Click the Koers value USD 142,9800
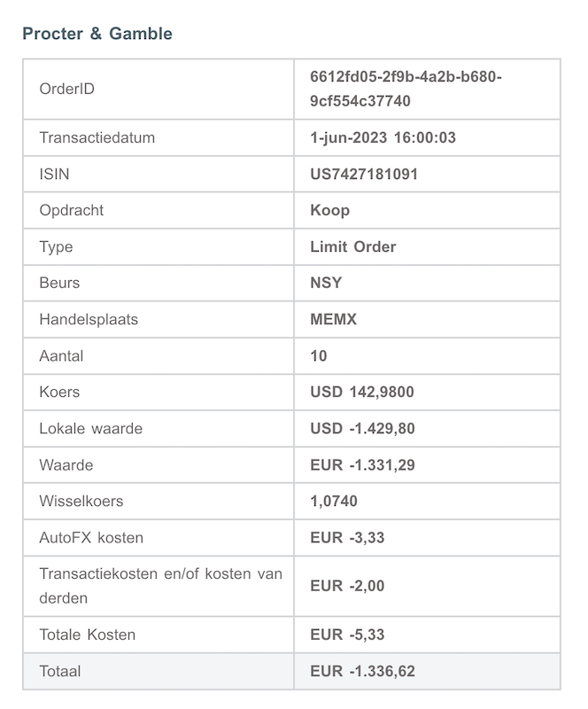 361,392
